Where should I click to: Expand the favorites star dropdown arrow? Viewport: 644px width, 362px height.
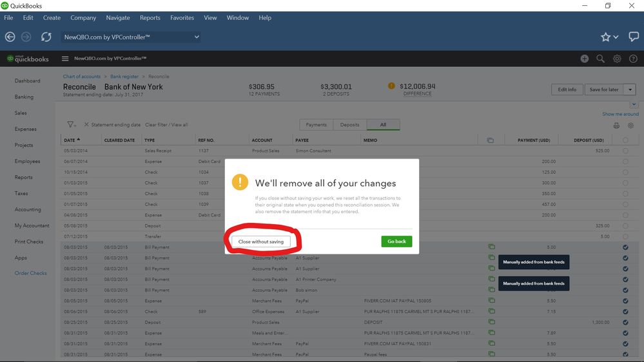[616, 37]
